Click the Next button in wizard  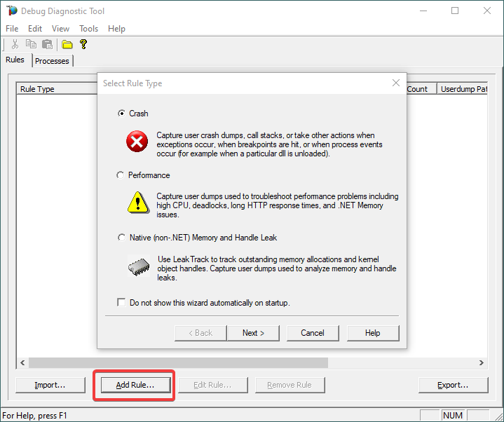tap(253, 333)
